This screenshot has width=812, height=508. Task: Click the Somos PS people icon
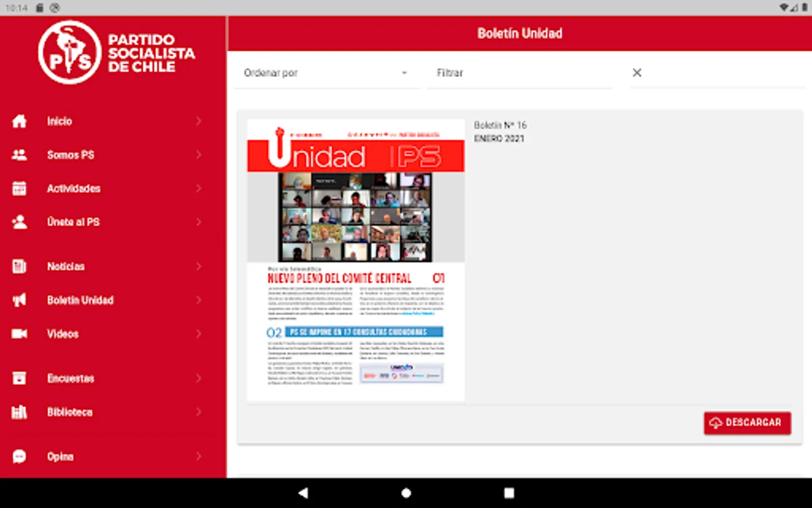click(x=19, y=155)
